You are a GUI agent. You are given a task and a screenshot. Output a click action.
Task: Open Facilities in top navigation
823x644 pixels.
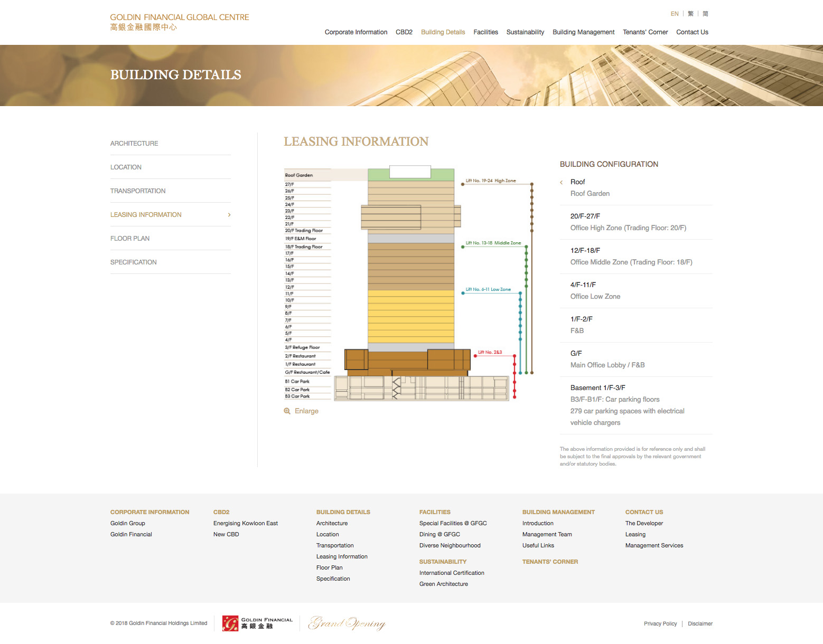(x=486, y=32)
